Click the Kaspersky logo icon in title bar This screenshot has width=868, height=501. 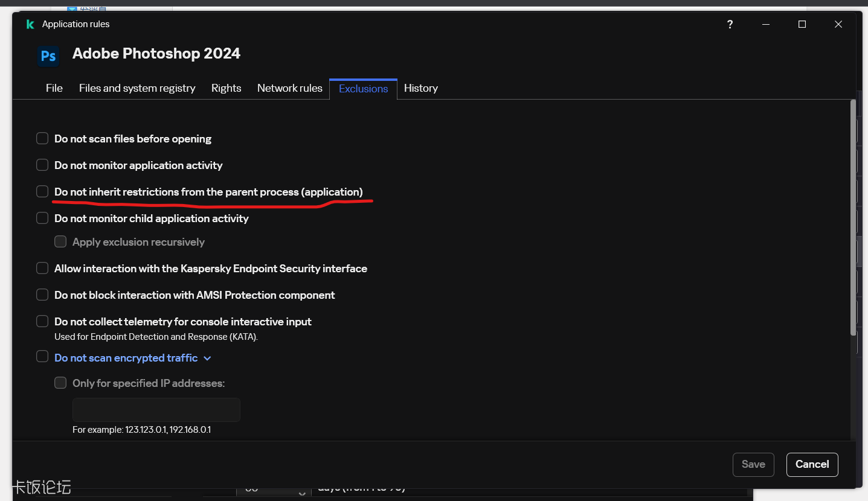click(30, 24)
